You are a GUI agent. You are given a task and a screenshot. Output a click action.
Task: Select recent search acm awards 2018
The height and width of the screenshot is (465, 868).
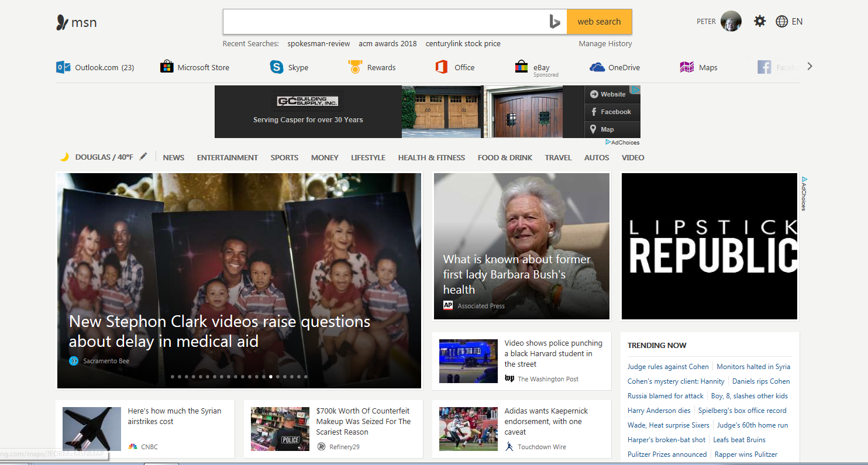(x=388, y=43)
